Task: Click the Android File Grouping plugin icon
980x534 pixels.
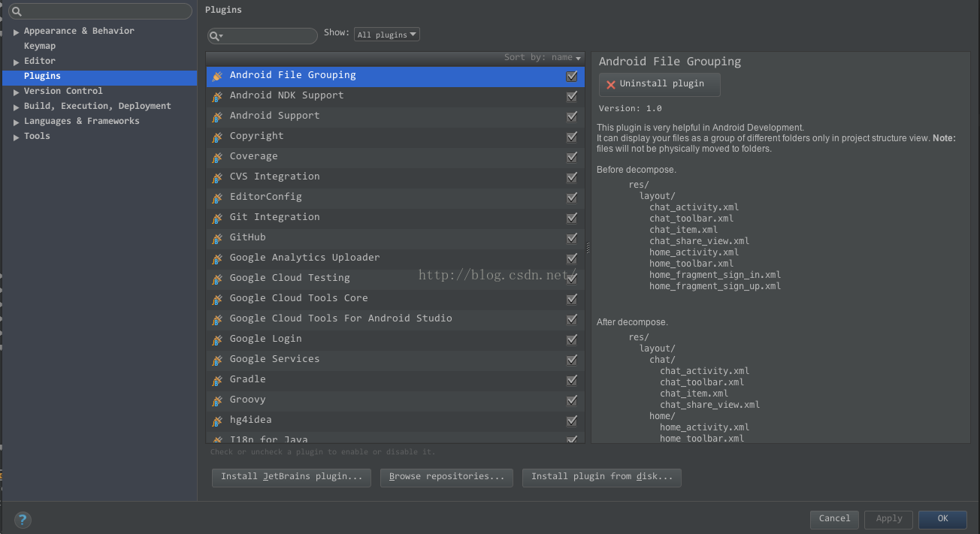Action: 217,76
